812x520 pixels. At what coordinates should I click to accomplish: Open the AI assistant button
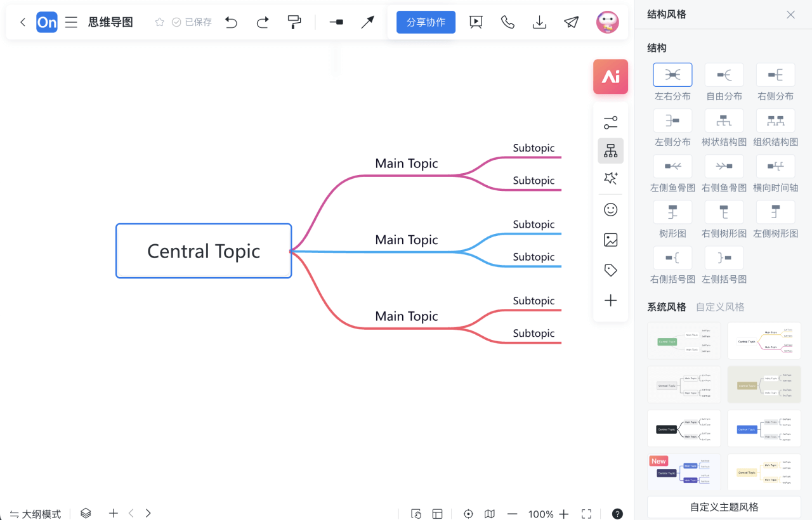point(610,77)
